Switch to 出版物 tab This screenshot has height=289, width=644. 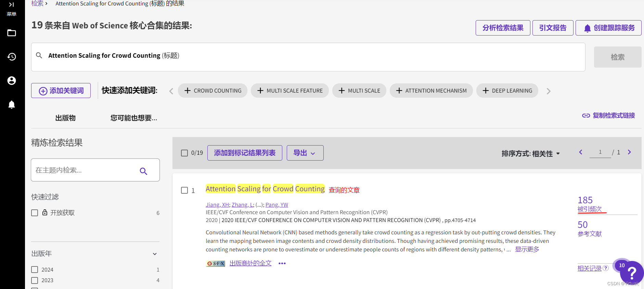click(65, 118)
